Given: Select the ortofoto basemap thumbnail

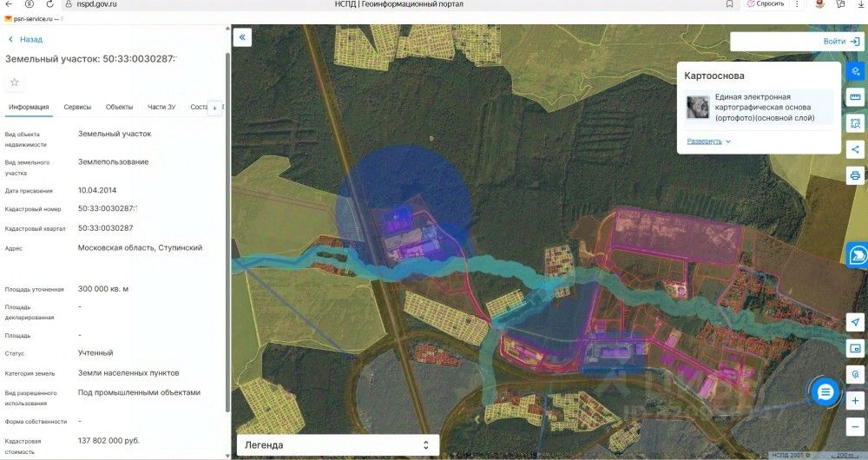Looking at the screenshot, I should coord(698,108).
